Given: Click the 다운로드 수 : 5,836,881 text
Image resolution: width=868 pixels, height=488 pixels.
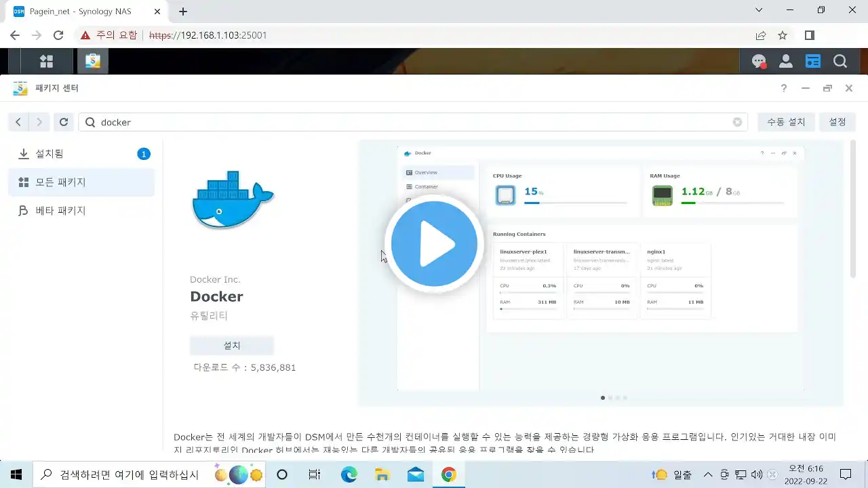Looking at the screenshot, I should pyautogui.click(x=244, y=367).
